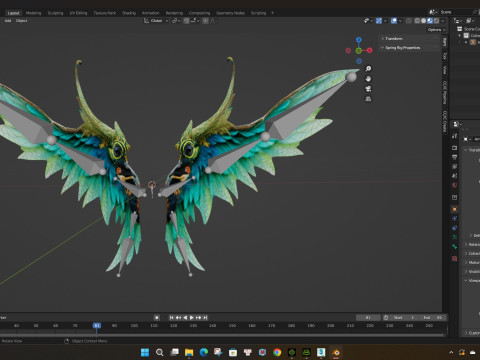
Task: Switch to the Animation workspace tab
Action: [x=151, y=13]
